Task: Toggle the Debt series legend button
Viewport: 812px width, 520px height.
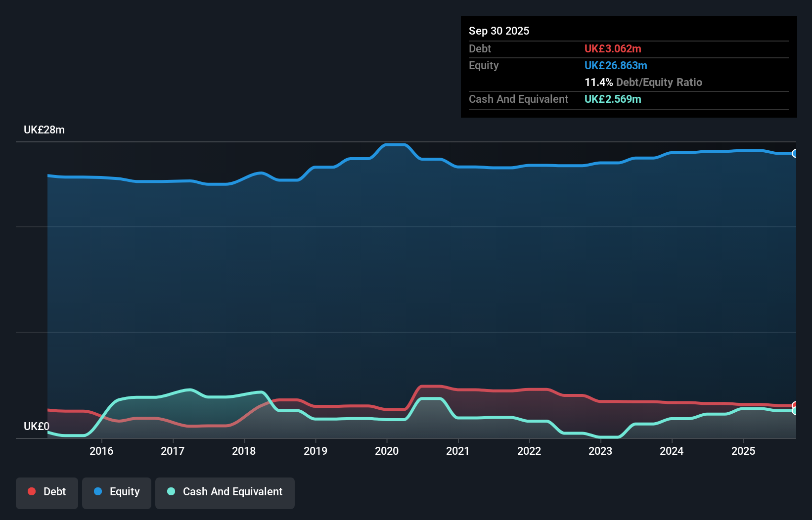Action: (x=47, y=493)
